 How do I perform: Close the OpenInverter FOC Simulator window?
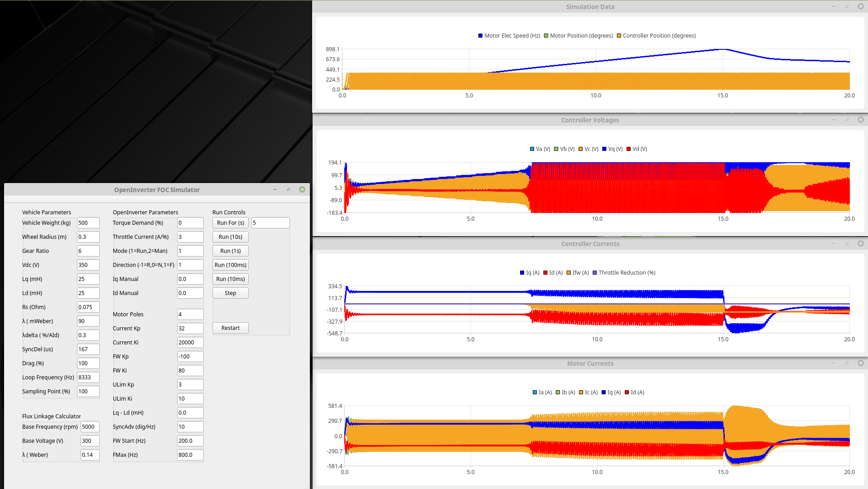pos(302,189)
